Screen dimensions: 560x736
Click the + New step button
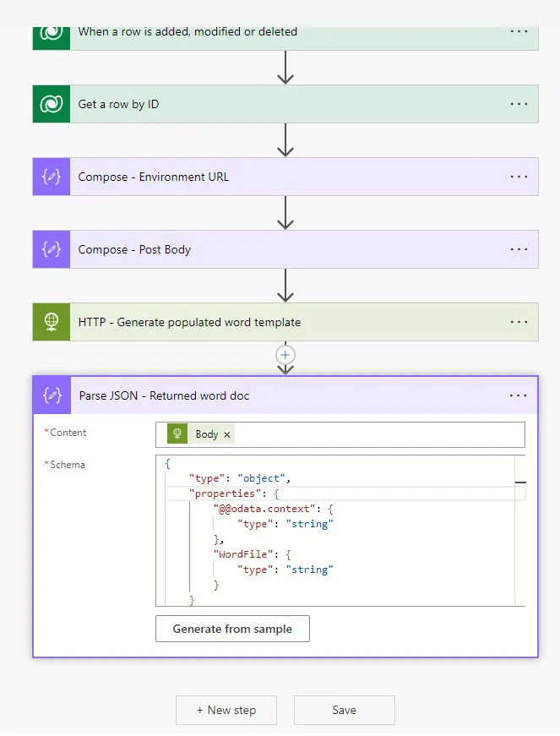tap(226, 710)
